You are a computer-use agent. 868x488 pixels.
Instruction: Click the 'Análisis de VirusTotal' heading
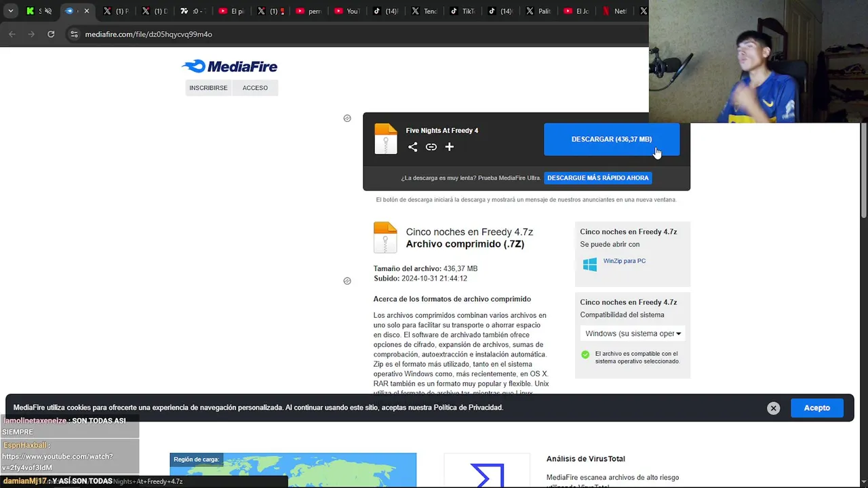(586, 459)
